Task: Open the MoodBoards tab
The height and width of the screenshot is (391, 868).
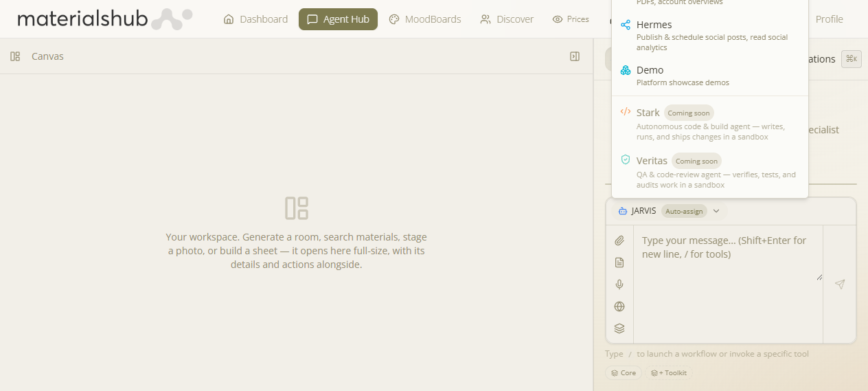Action: click(x=424, y=19)
